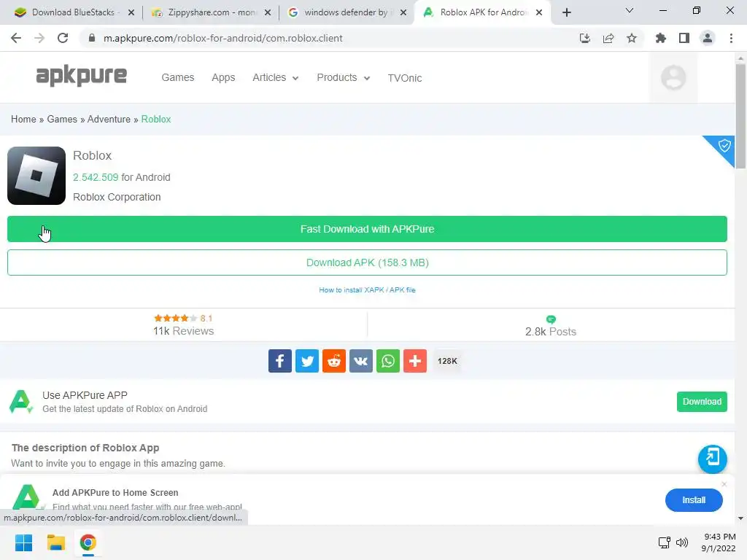The image size is (747, 560).
Task: Open the Chrome extensions puzzle icon
Action: click(661, 38)
